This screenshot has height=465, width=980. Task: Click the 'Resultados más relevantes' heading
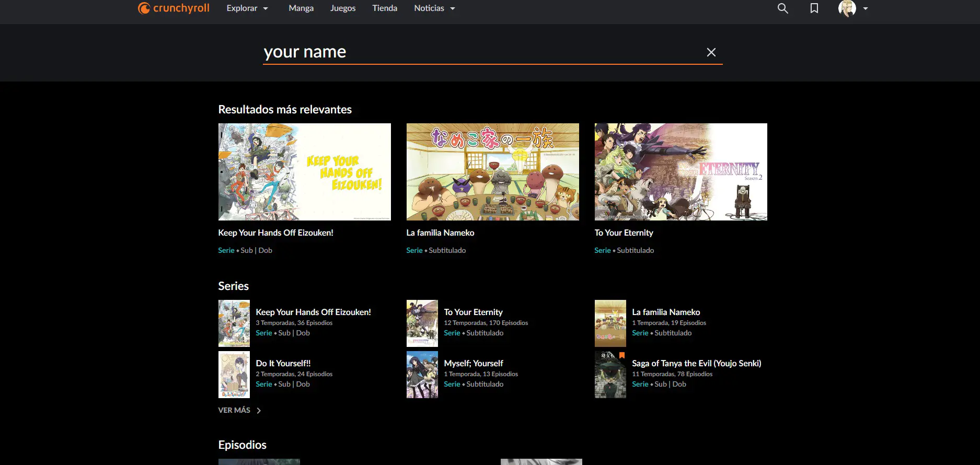285,110
